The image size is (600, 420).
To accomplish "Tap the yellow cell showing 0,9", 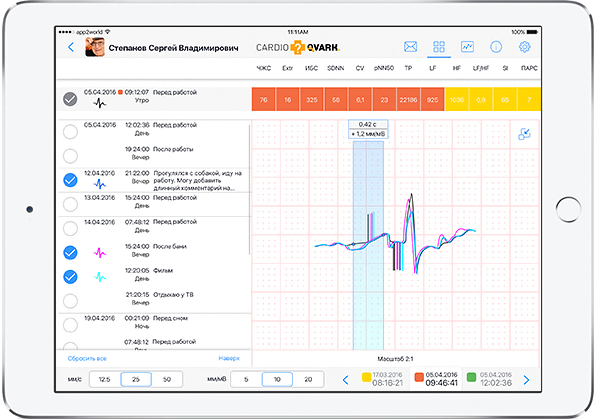I will pyautogui.click(x=481, y=99).
